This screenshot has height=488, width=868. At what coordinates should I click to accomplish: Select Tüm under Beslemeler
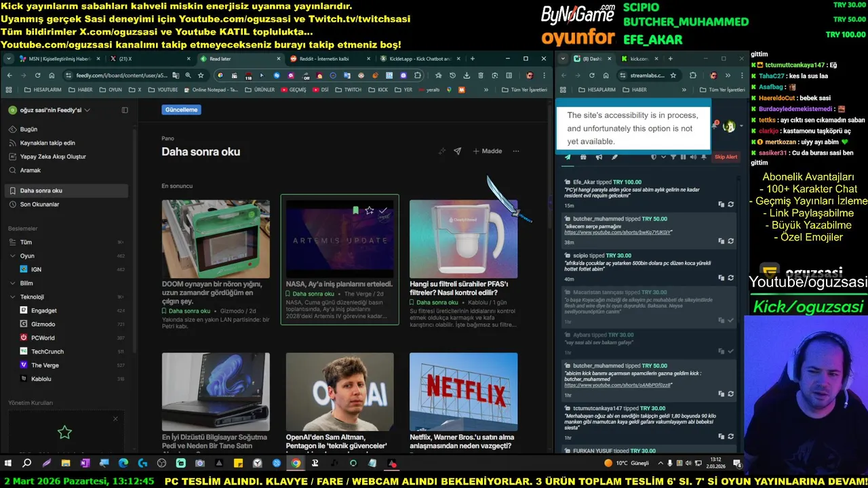pyautogui.click(x=26, y=242)
